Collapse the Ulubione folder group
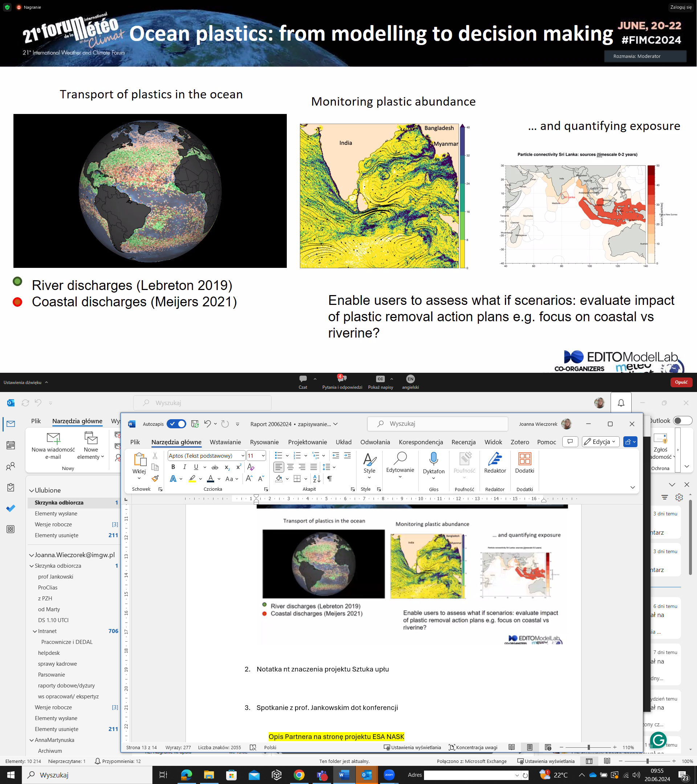 32,490
